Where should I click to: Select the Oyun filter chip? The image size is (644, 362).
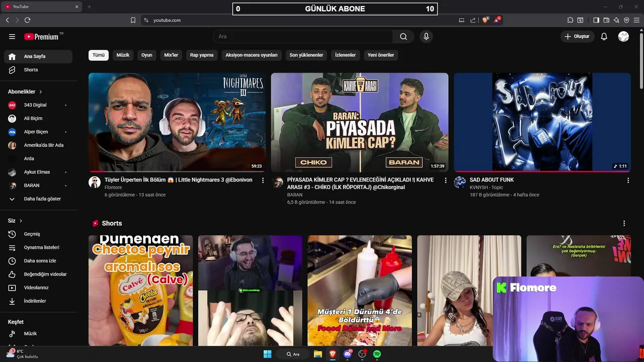point(147,55)
